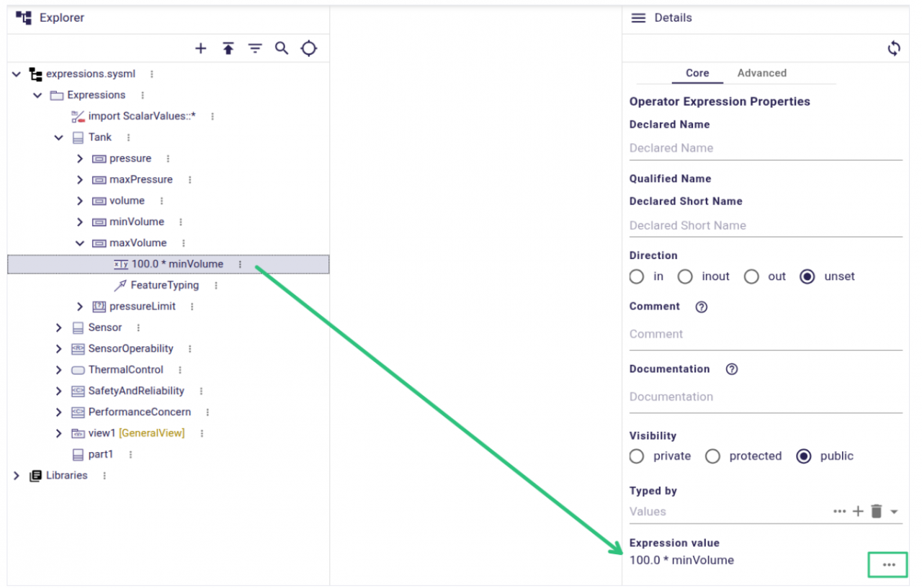Expand the Libraries node
Screen dimensions: 922x588
(17, 476)
